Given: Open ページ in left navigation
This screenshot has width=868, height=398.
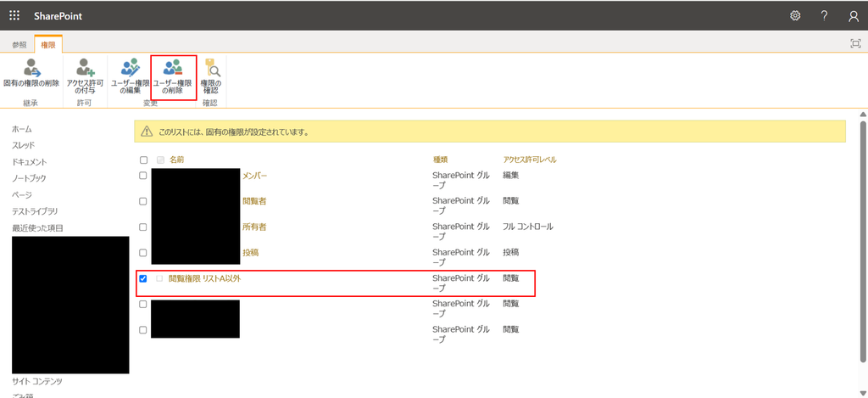Looking at the screenshot, I should (x=22, y=195).
